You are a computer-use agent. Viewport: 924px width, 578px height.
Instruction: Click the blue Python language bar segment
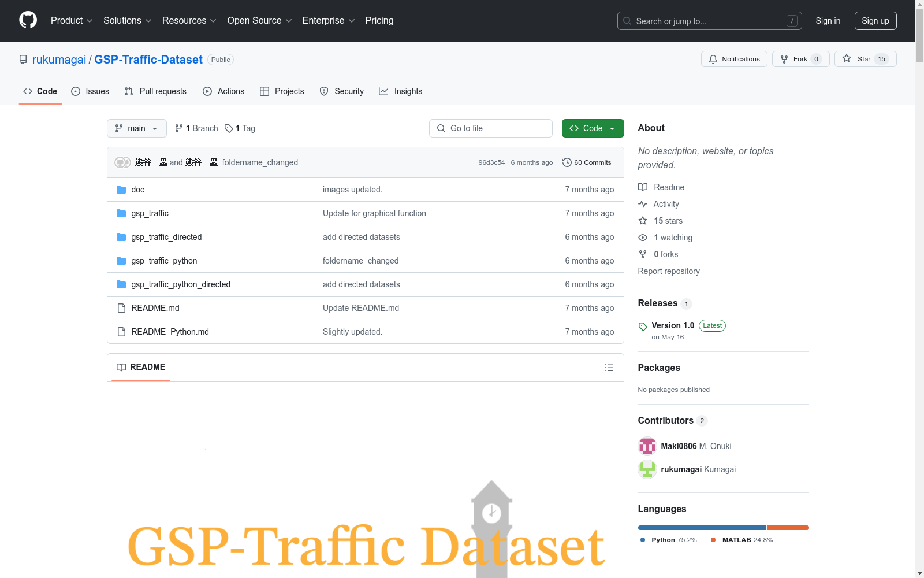702,528
